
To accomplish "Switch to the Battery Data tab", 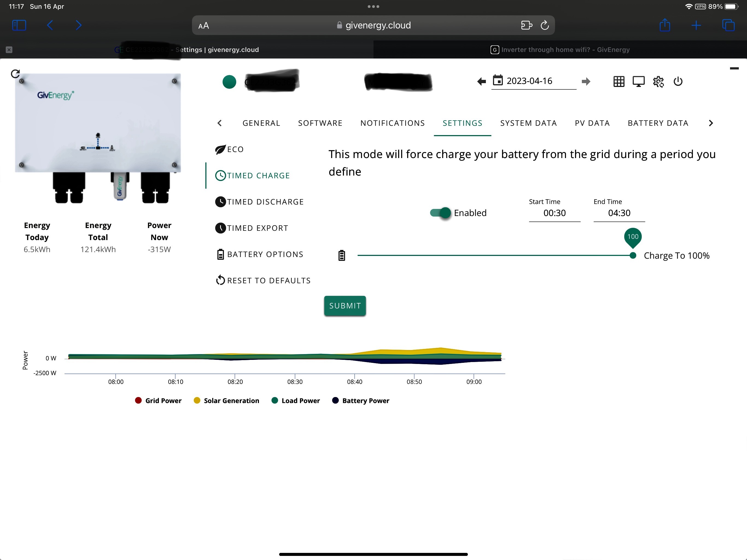I will coord(658,123).
